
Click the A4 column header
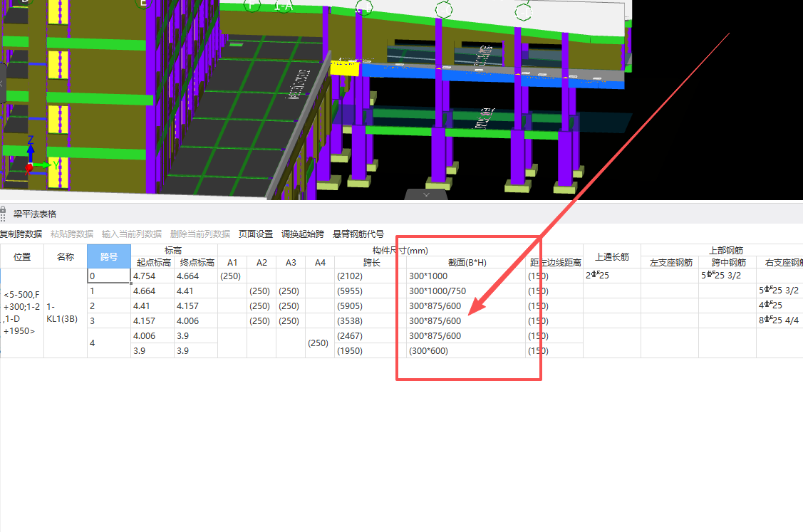coord(320,262)
